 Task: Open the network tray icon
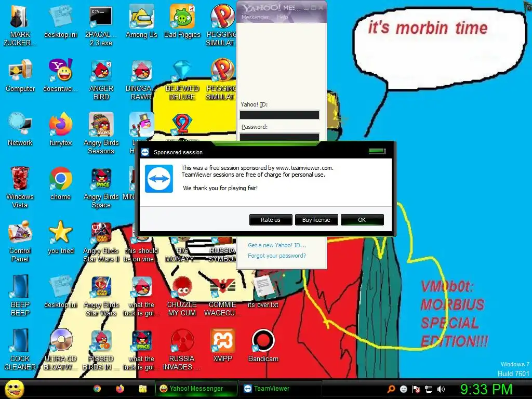click(x=429, y=389)
